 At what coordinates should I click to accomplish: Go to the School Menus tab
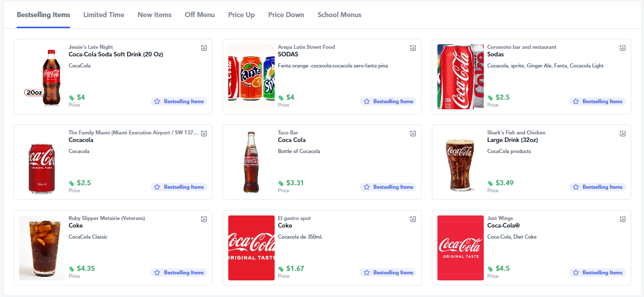pyautogui.click(x=340, y=15)
